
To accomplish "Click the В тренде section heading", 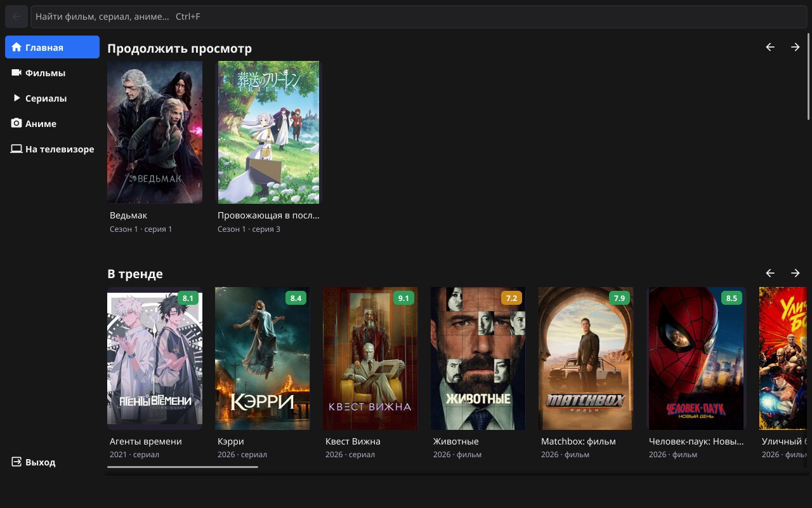I will pyautogui.click(x=135, y=274).
